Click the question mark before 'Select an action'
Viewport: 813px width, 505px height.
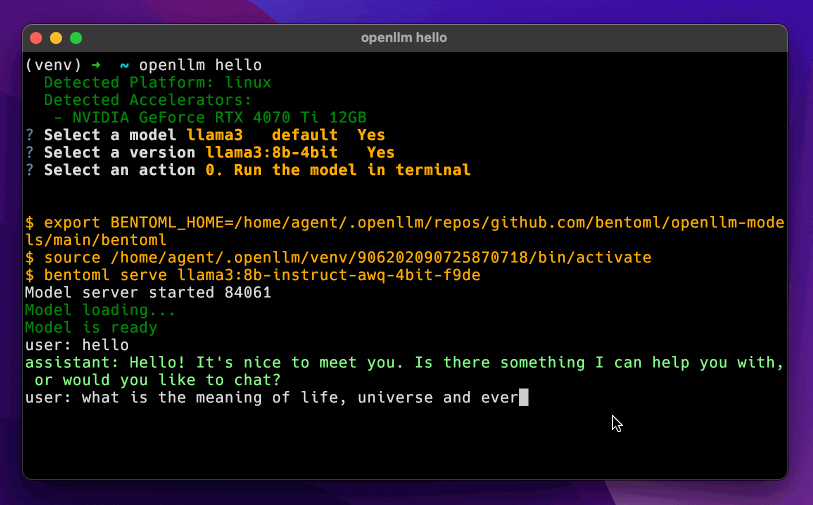30,170
